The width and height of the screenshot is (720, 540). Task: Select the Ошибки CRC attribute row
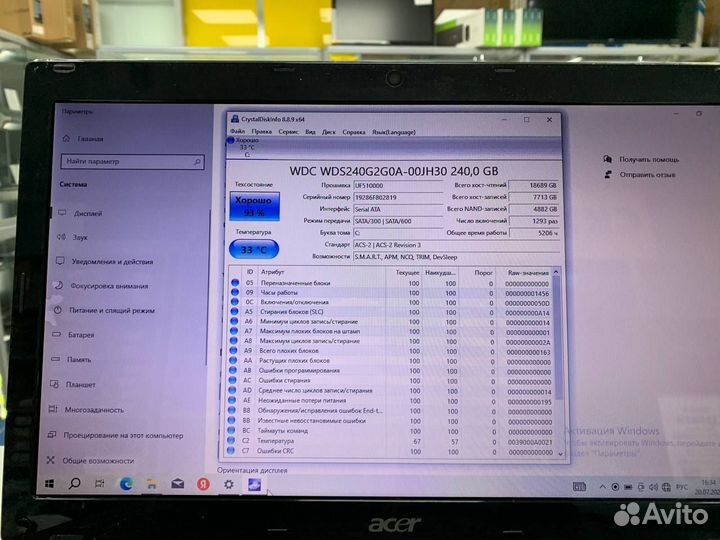pos(391,451)
